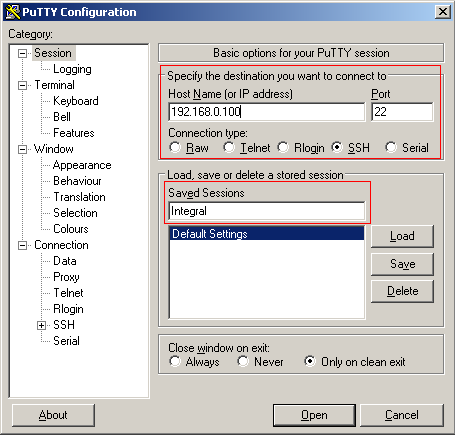The width and height of the screenshot is (455, 435).
Task: Expand the SSH tree node
Action: (x=41, y=325)
